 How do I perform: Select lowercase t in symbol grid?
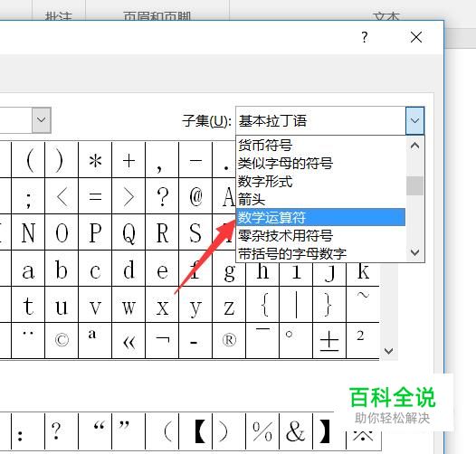[28, 305]
